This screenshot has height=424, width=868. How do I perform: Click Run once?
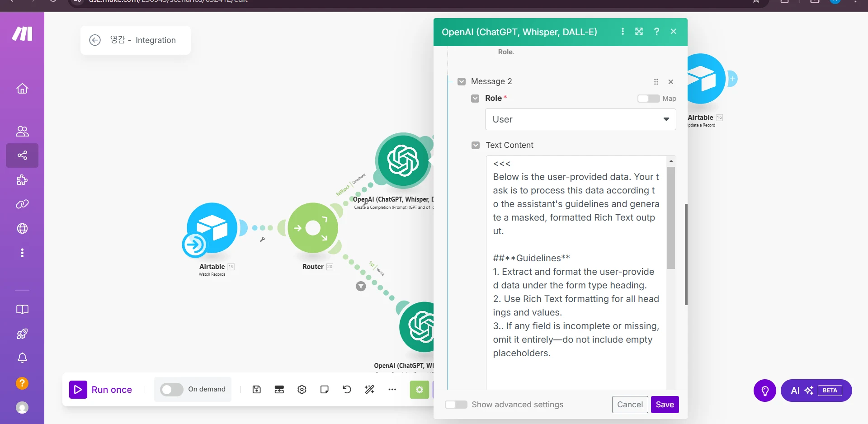click(101, 390)
